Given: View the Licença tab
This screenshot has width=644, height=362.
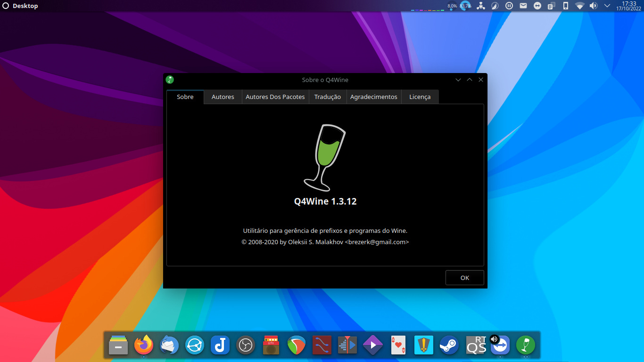Looking at the screenshot, I should click(420, 97).
